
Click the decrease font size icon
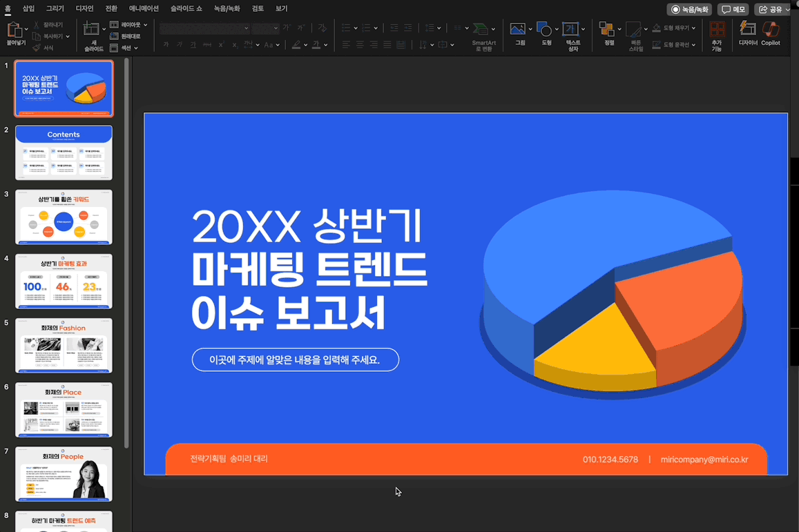pyautogui.click(x=301, y=28)
